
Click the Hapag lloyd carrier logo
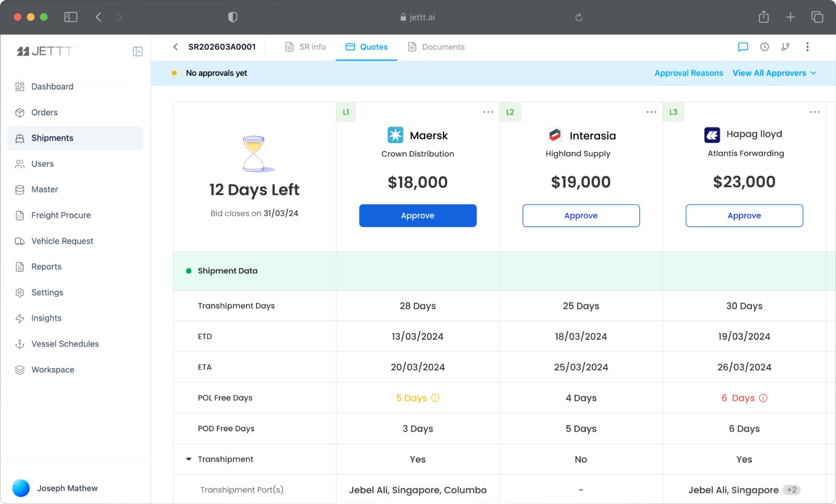[x=712, y=135]
